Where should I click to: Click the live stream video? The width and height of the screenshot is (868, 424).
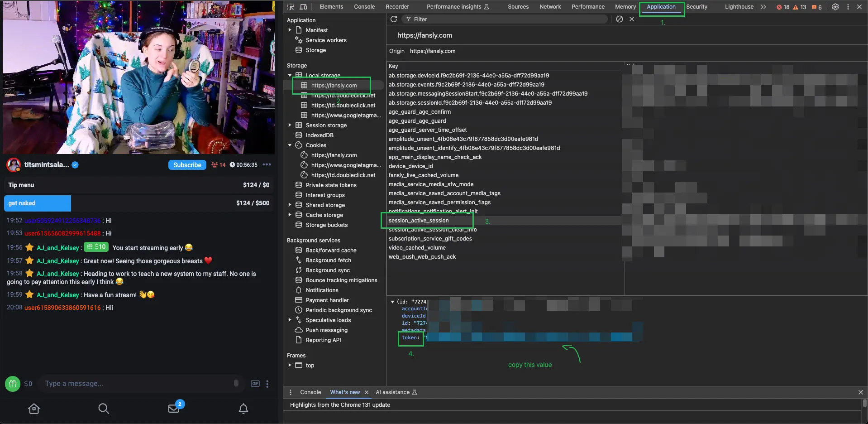[x=138, y=77]
